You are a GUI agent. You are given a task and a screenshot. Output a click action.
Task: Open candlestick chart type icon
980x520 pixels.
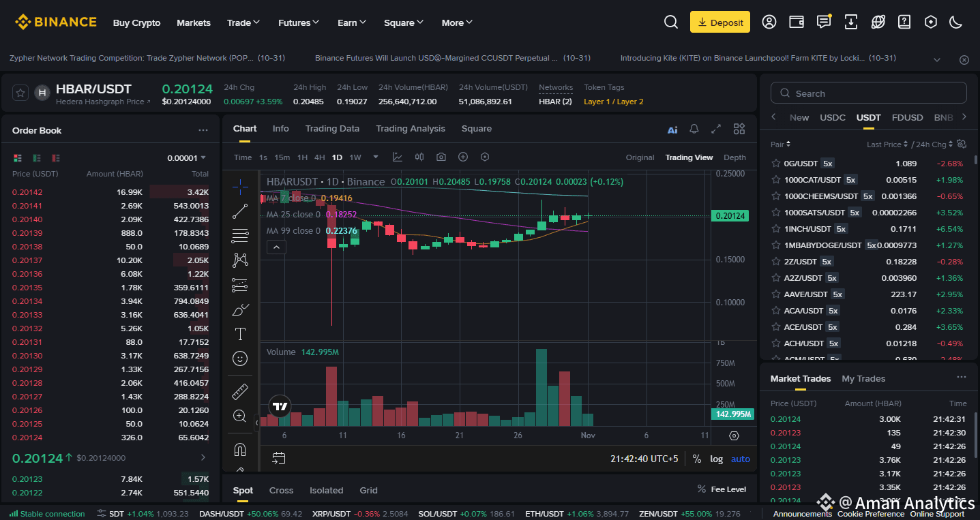pyautogui.click(x=419, y=157)
